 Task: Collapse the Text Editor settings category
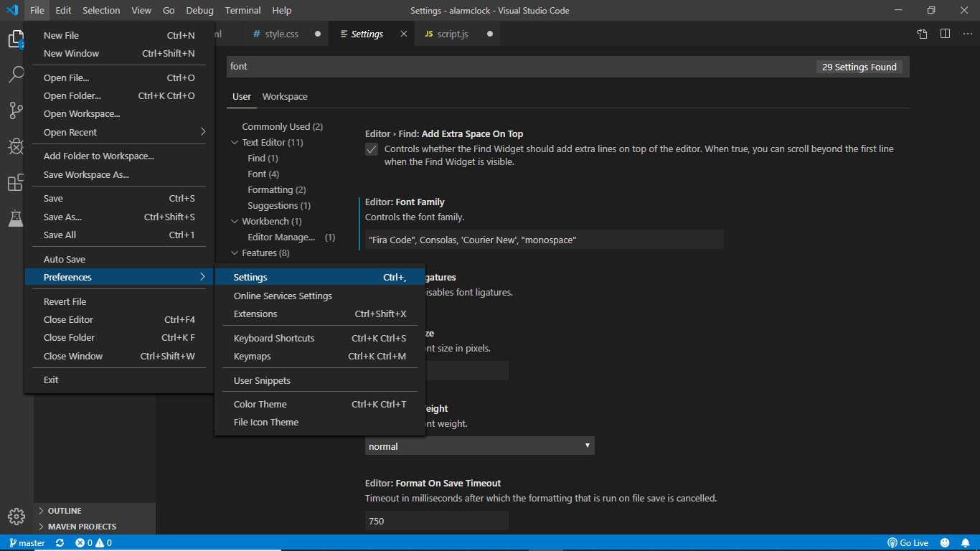(x=235, y=143)
